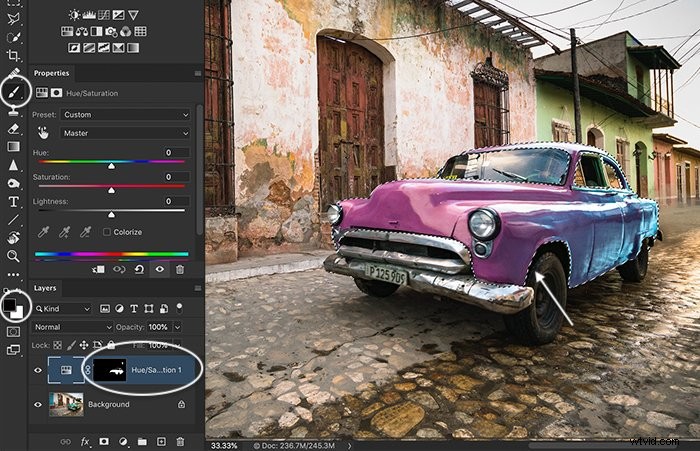Screen dimensions: 700x451
Task: Toggle Quick Mask mode
Action: [13, 332]
